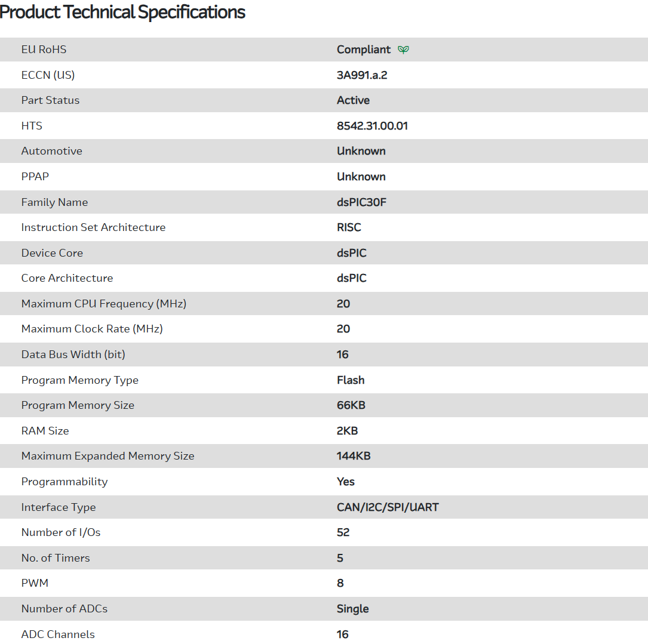648x644 pixels.
Task: Click the ADC Channels row label
Action: pyautogui.click(x=58, y=634)
